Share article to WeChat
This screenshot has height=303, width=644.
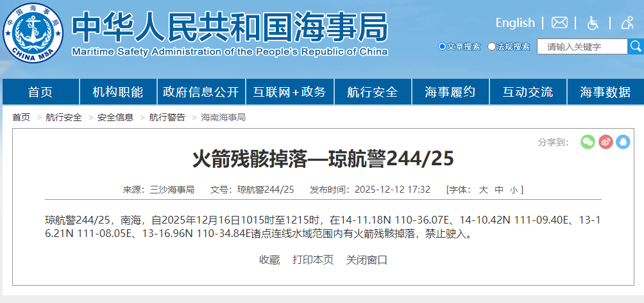coord(588,142)
